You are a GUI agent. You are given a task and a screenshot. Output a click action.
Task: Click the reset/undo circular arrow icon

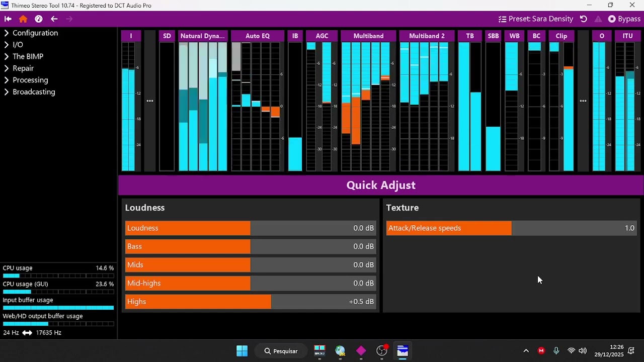(x=584, y=19)
